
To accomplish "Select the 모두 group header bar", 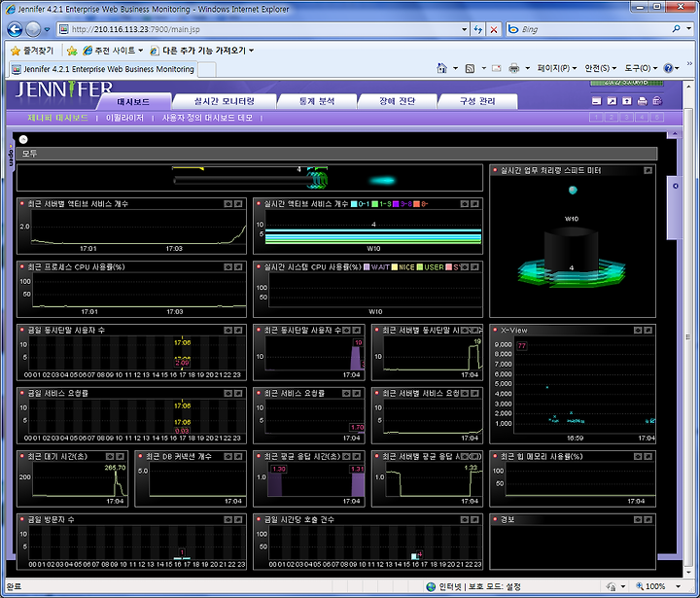I will coord(336,154).
